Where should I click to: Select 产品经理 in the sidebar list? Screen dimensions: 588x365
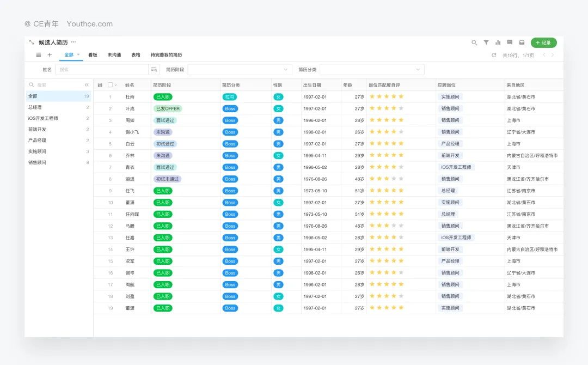coord(58,141)
